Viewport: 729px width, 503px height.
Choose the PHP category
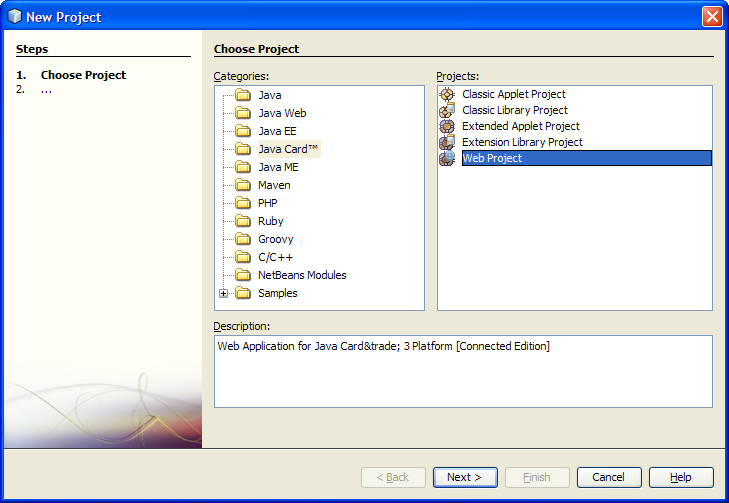click(x=268, y=203)
